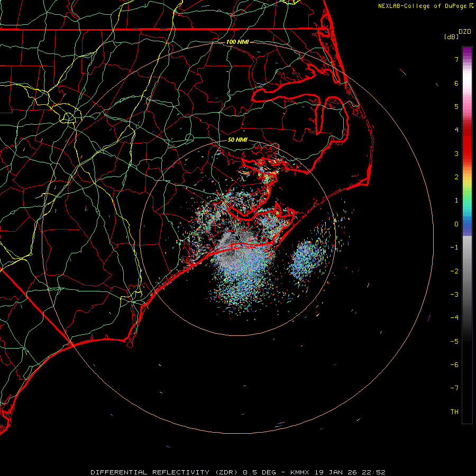Click the -4 value on color scale
The width and height of the screenshot is (476, 476).
[454, 318]
